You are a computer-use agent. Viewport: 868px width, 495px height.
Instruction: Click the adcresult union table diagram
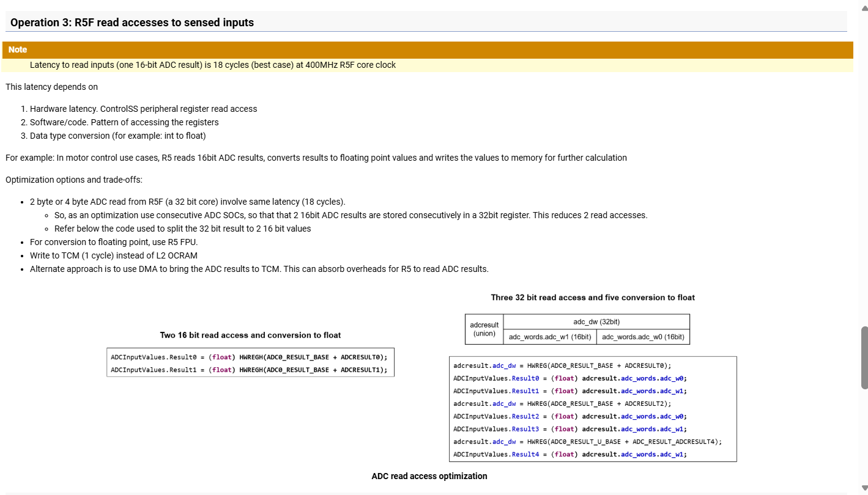[x=577, y=329]
